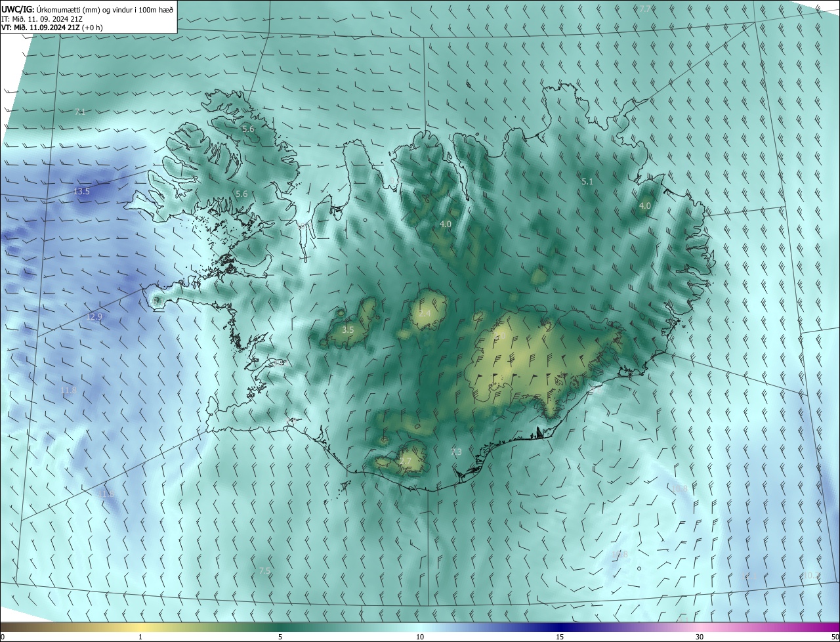
Task: Click the title line 'UWC/IG: Úrkomumætti (mm) og vindur í 100m hæð'
Action: [x=87, y=9]
